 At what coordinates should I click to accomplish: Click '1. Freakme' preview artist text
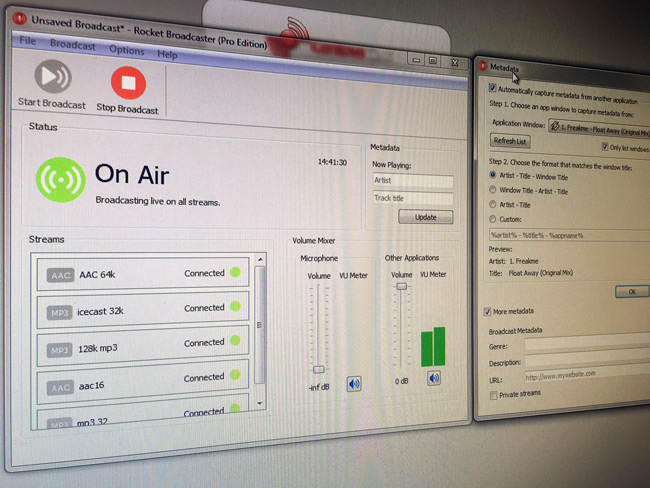click(524, 261)
